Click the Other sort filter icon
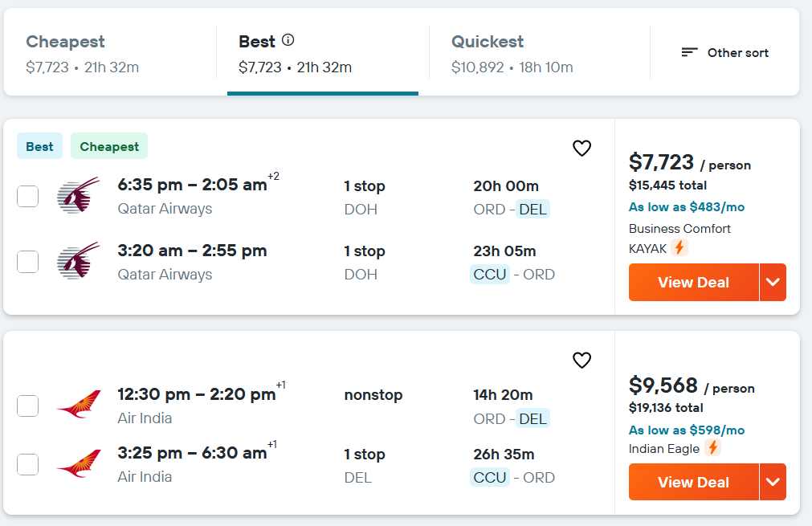This screenshot has height=526, width=812. point(689,53)
